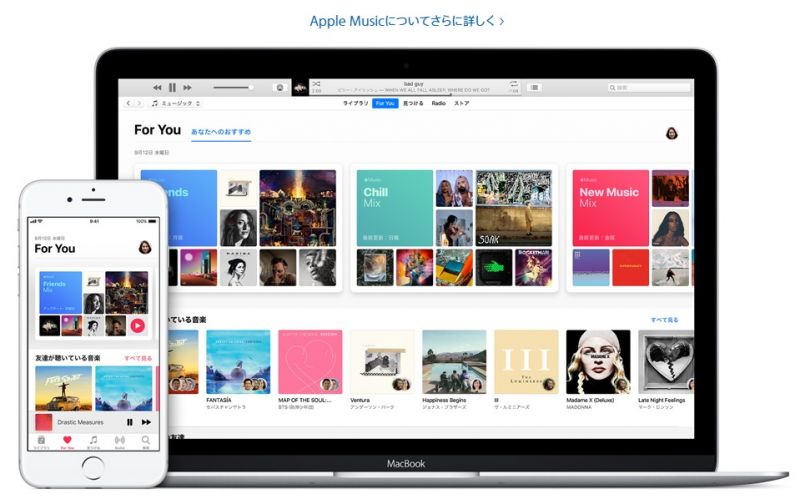
Task: Tap the Browse music note icon on the iPhone
Action: 93,442
